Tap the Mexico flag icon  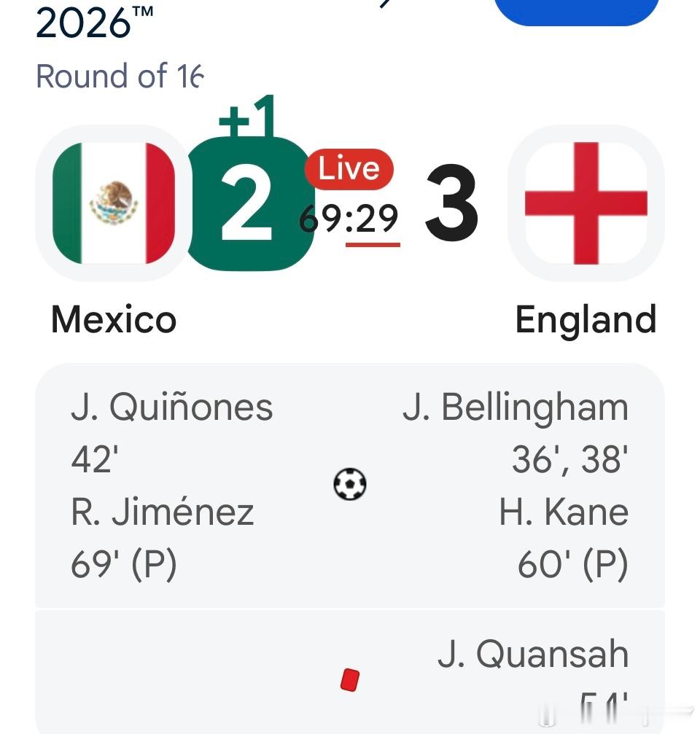click(114, 203)
